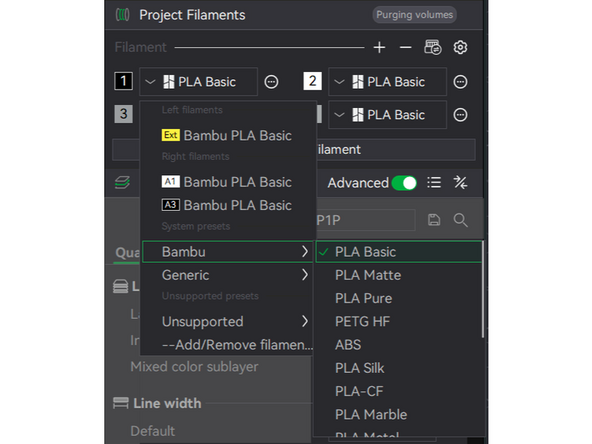Image resolution: width=592 pixels, height=444 pixels.
Task: Edit filament 4 preset via ellipsis icon
Action: pyautogui.click(x=460, y=115)
